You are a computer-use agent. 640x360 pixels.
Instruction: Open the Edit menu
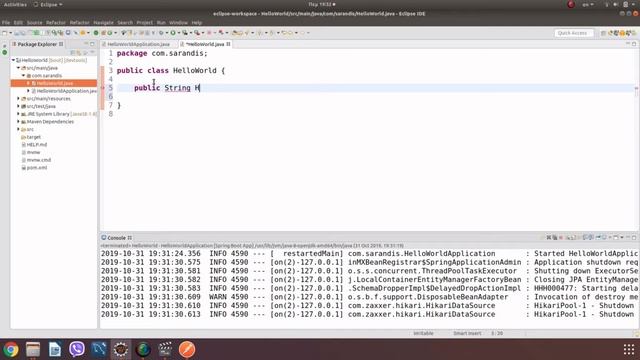(18, 22)
